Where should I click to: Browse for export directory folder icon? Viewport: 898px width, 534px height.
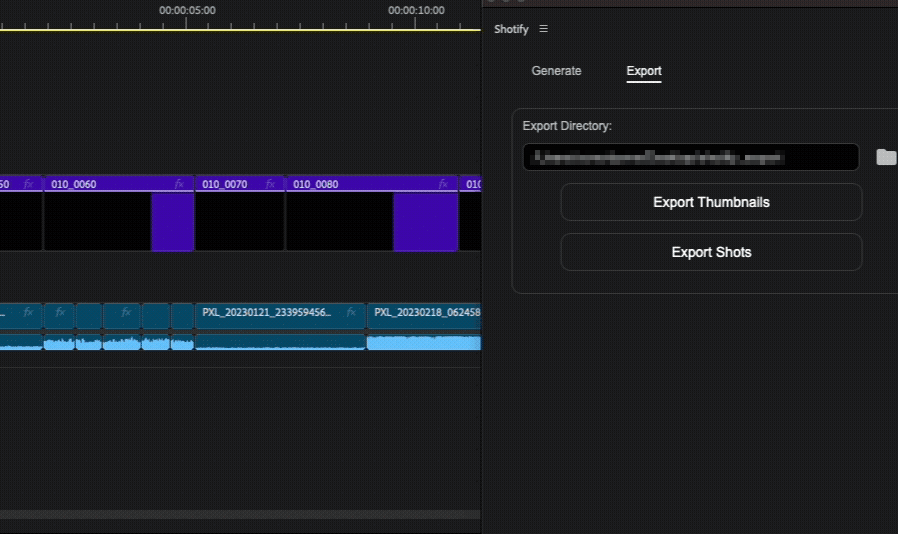(886, 157)
